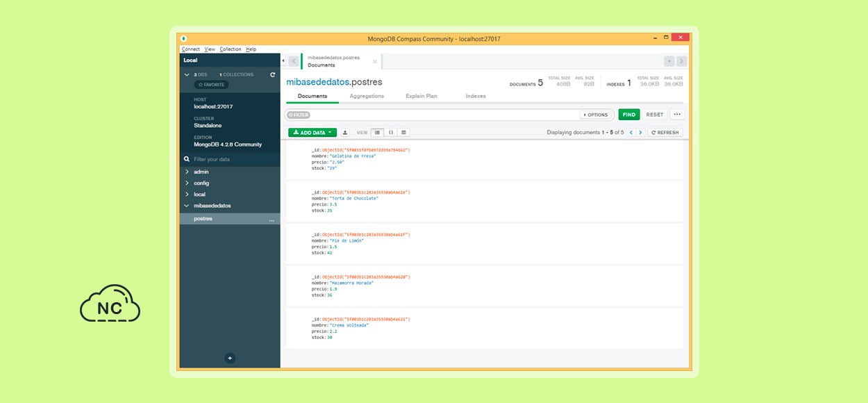Select the Documents tab
The image size is (868, 403).
312,96
